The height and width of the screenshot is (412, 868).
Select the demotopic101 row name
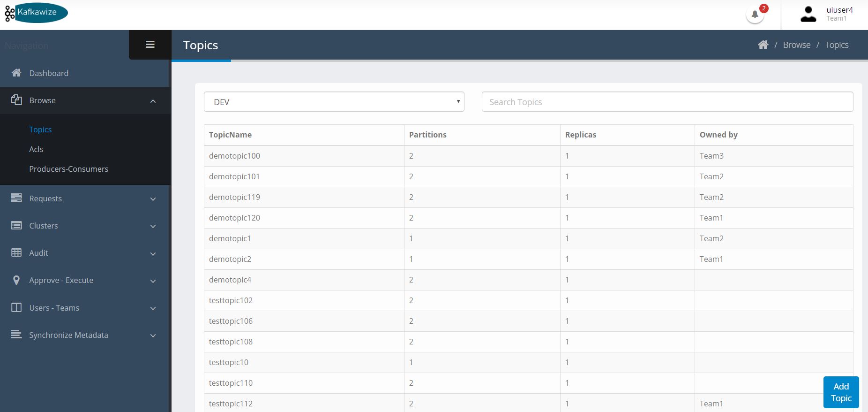[x=234, y=176]
